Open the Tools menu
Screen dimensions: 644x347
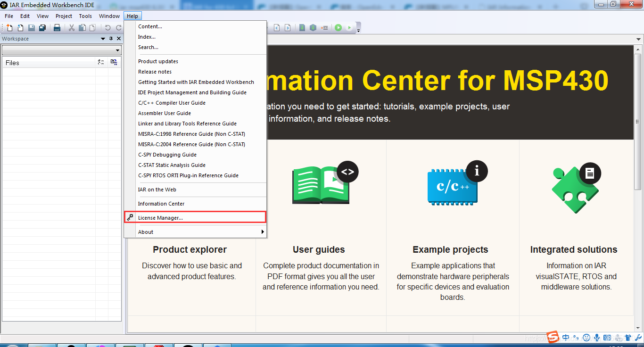tap(85, 16)
